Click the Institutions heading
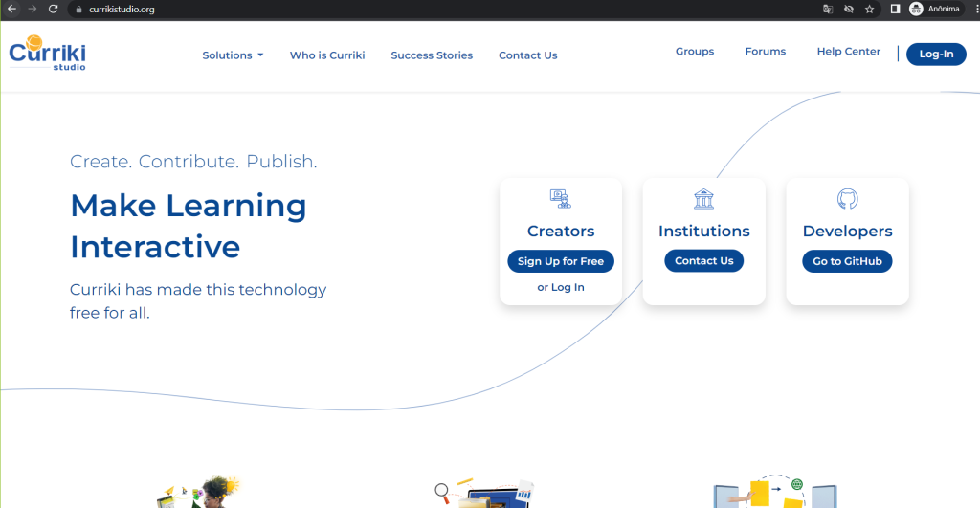This screenshot has width=980, height=508. click(703, 232)
